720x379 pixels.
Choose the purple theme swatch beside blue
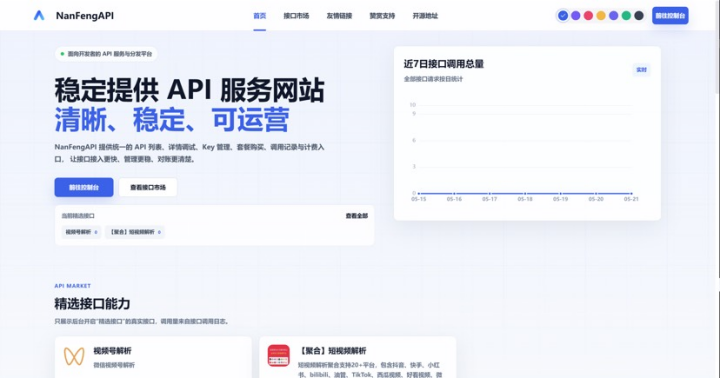click(x=575, y=16)
